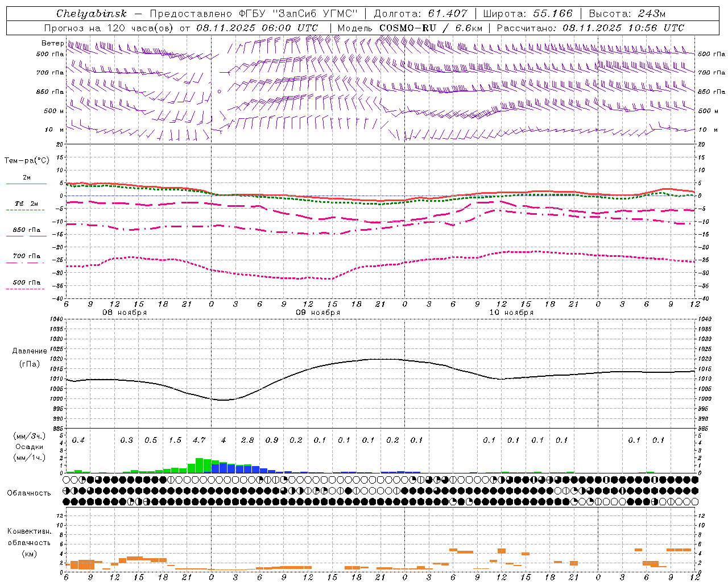Click the 1.5 precipitation value
This screenshot has width=728, height=582.
(175, 440)
